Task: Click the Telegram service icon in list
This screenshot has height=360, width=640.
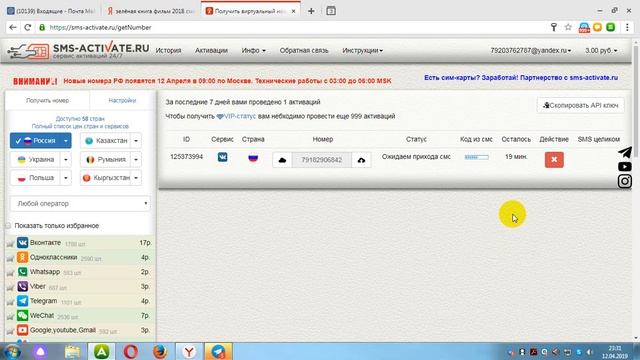Action: [x=22, y=301]
